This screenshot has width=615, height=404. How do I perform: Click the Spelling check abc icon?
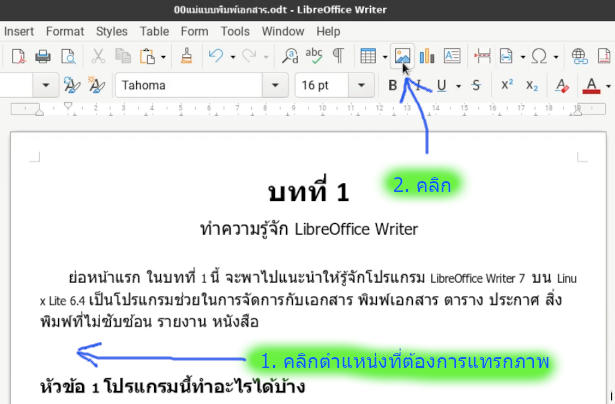pos(314,56)
